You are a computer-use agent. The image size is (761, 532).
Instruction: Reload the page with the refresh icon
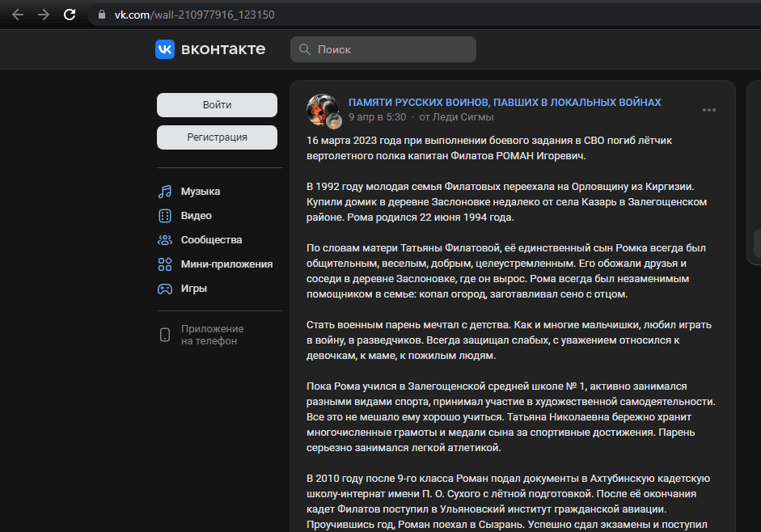coord(70,15)
